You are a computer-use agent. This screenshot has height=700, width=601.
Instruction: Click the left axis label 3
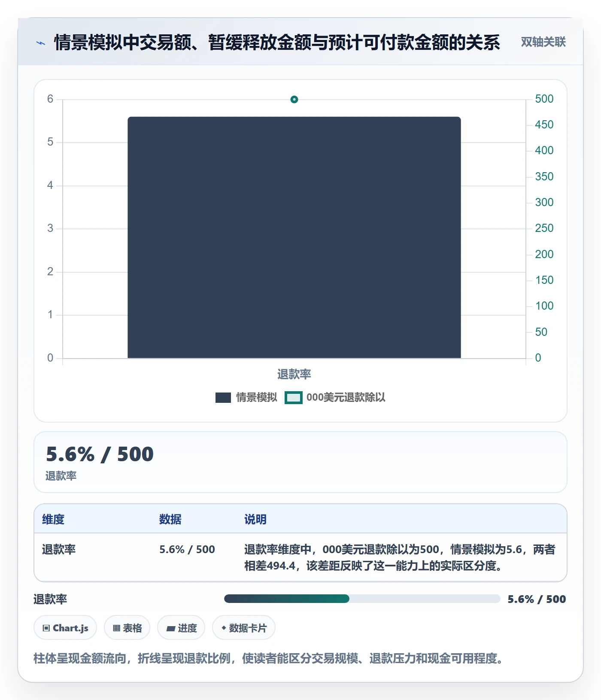tap(50, 228)
